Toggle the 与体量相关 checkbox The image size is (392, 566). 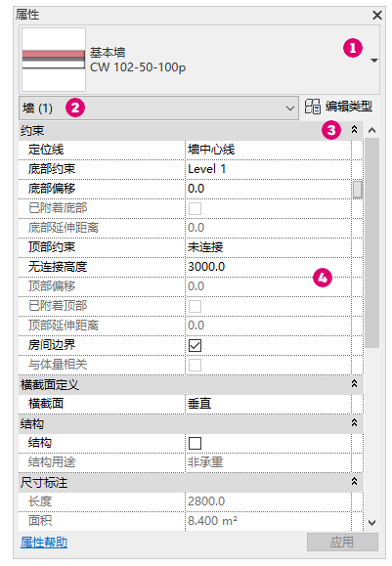click(195, 365)
